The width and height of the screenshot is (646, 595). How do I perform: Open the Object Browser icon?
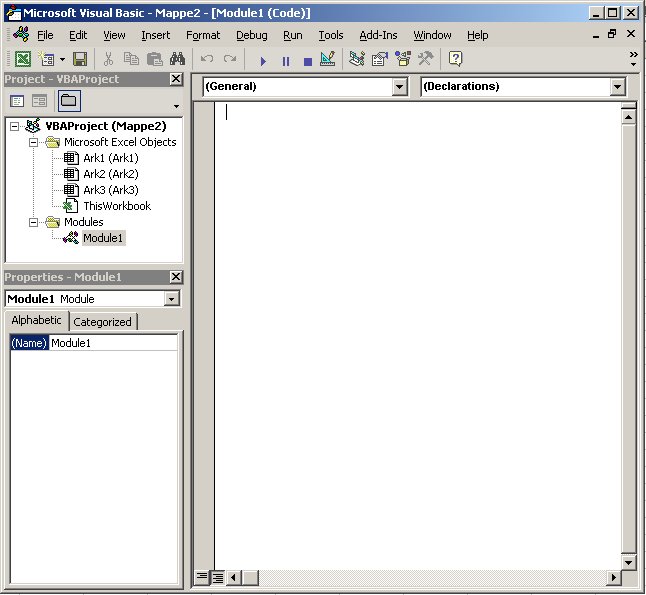click(x=403, y=60)
